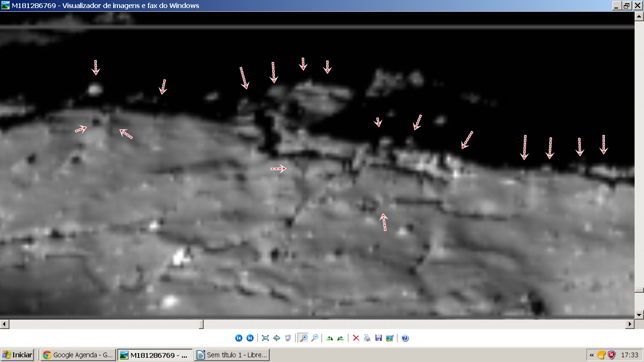Go to the next image
Screen dimensions: 644x362
coord(250,338)
